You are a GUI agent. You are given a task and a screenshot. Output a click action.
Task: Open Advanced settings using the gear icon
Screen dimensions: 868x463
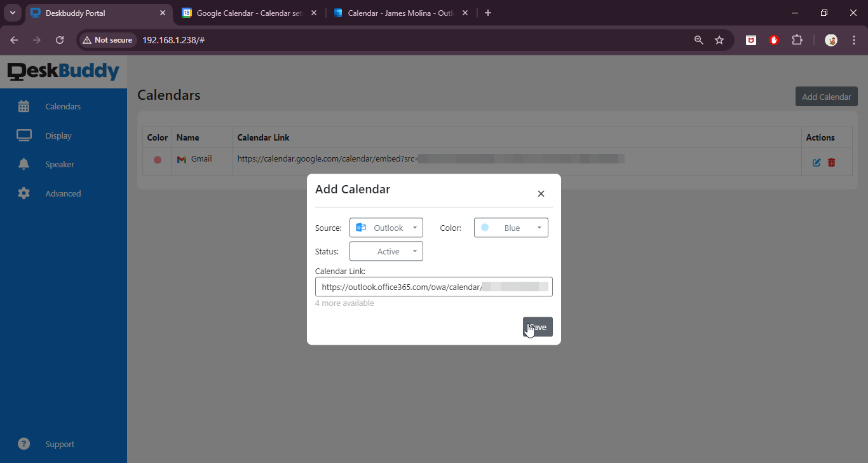coord(24,193)
